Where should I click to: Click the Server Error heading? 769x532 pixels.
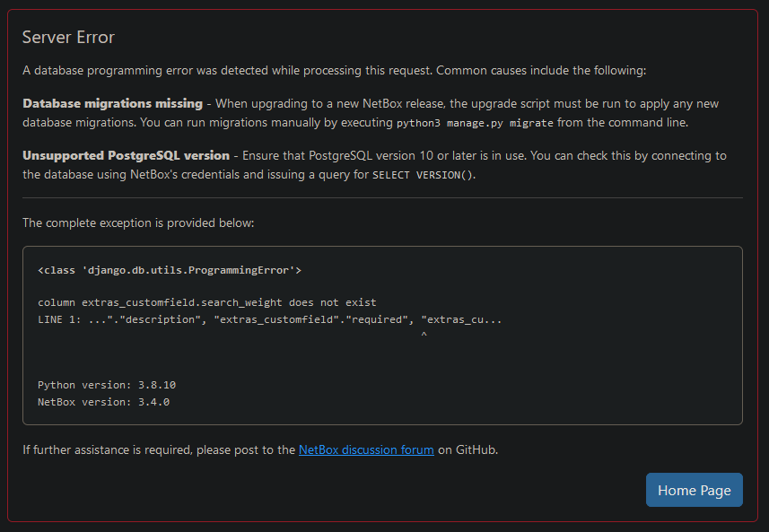68,38
